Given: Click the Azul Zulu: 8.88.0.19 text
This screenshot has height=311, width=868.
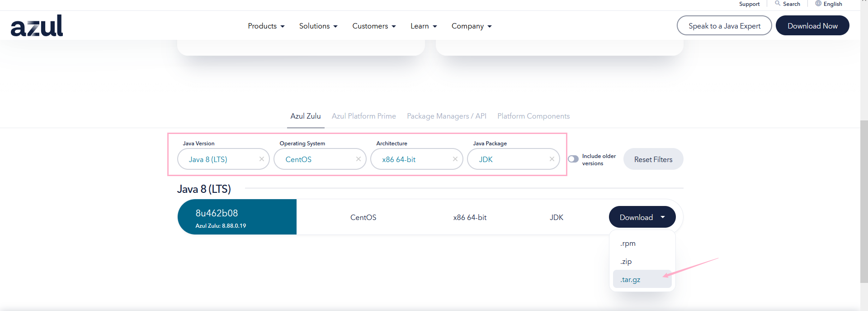Looking at the screenshot, I should [x=221, y=226].
